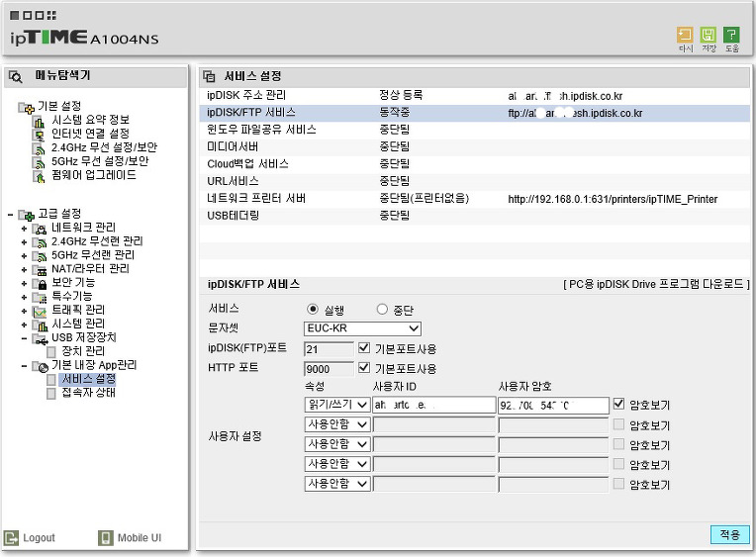This screenshot has height=557, width=756.
Task: Toggle 암호보기 checkbox for fourth user row
Action: click(x=618, y=463)
